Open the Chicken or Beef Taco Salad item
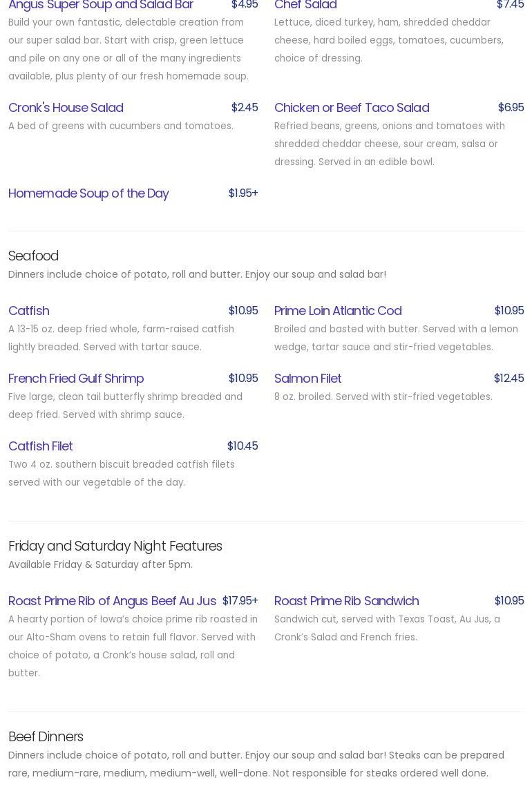This screenshot has width=532, height=791. tap(352, 108)
